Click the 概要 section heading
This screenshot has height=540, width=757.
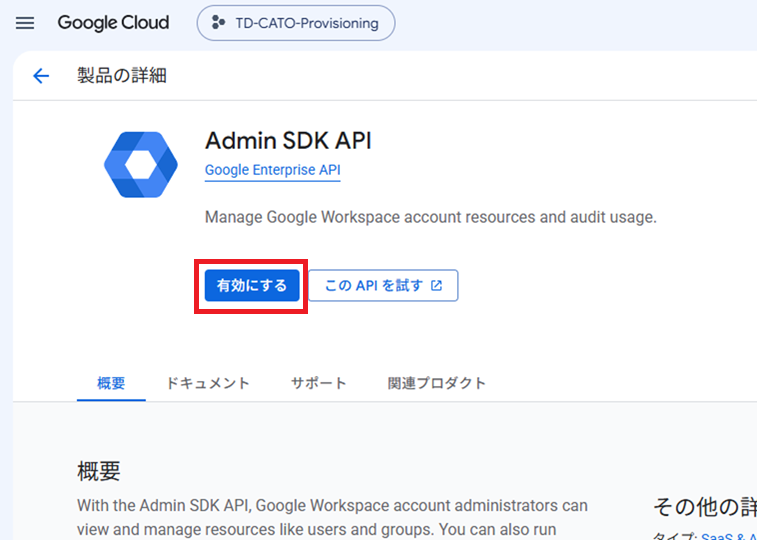click(98, 471)
